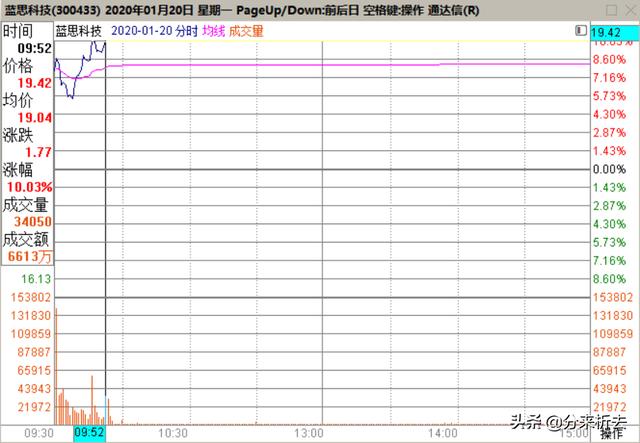Toggle the orange 成交量 legend in chart header
Viewport: 640px width, 443px height.
[246, 32]
